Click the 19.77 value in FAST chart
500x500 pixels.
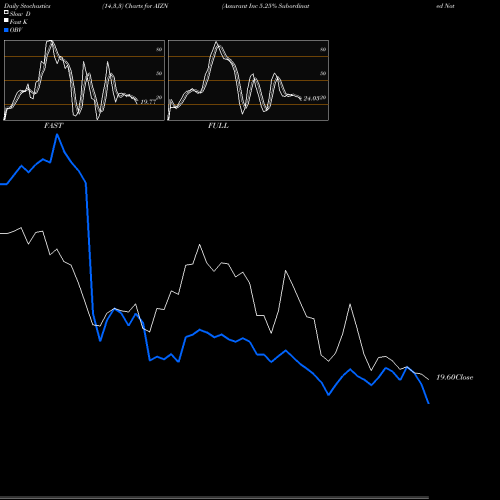point(148,102)
